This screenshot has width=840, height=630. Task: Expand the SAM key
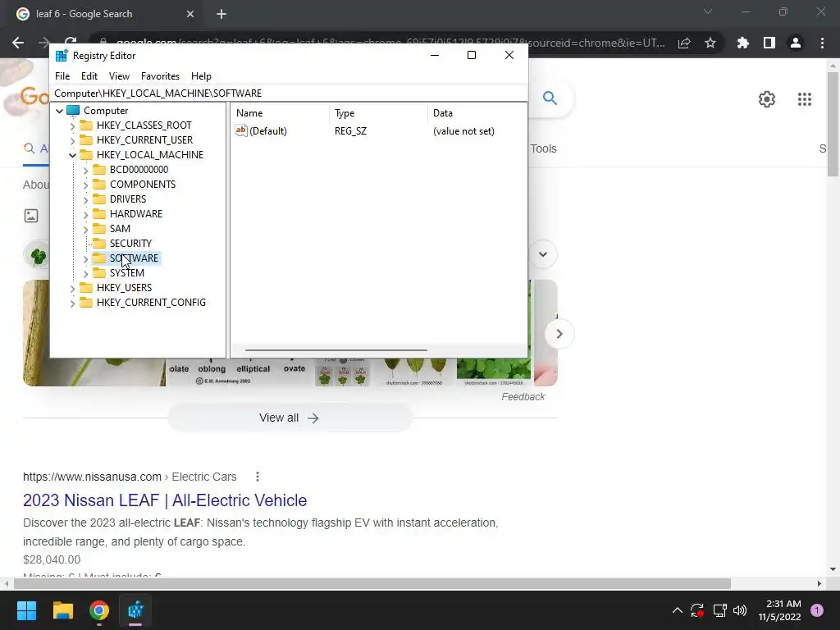pos(85,230)
